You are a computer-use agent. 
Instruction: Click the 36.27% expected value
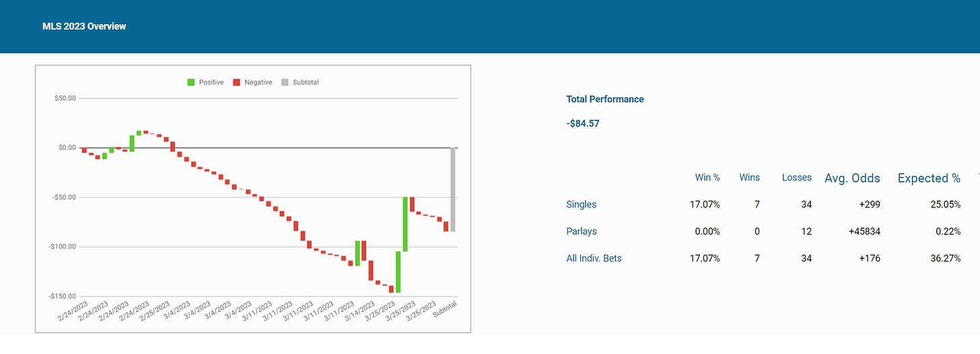944,258
